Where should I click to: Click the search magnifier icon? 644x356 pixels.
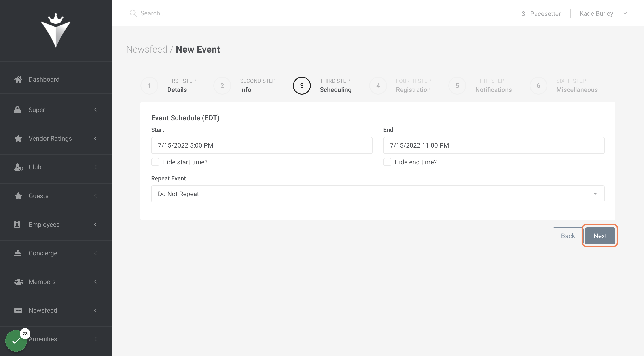click(x=133, y=13)
